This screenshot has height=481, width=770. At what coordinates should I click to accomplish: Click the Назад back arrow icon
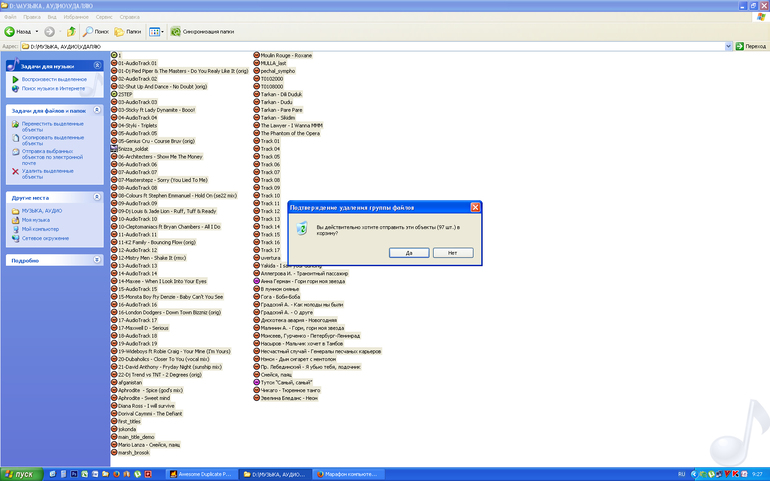coord(10,31)
